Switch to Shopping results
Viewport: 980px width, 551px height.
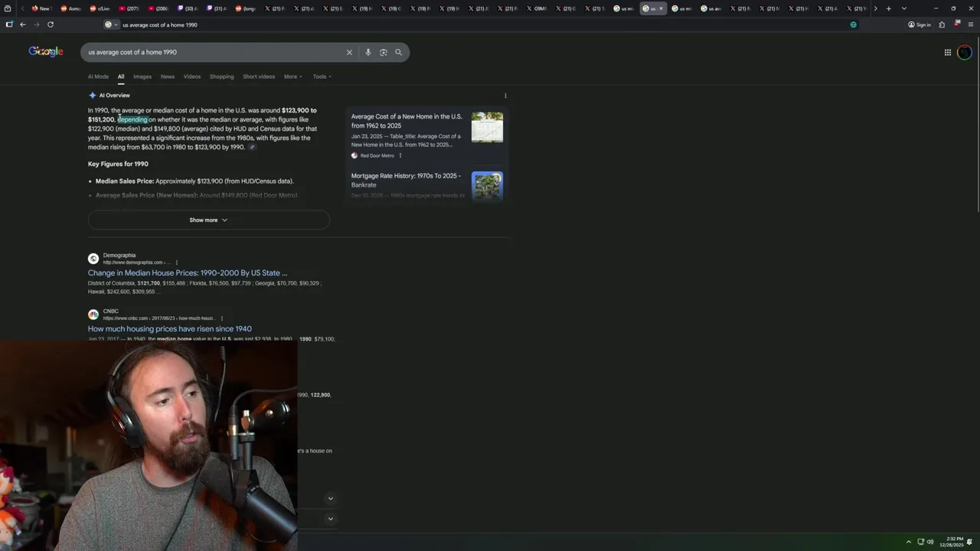pos(222,77)
